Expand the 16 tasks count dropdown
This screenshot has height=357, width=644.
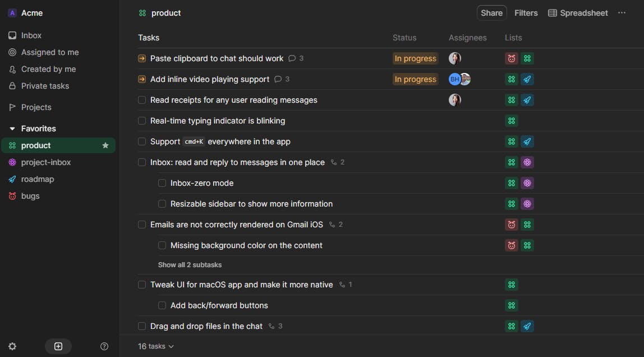coord(156,346)
